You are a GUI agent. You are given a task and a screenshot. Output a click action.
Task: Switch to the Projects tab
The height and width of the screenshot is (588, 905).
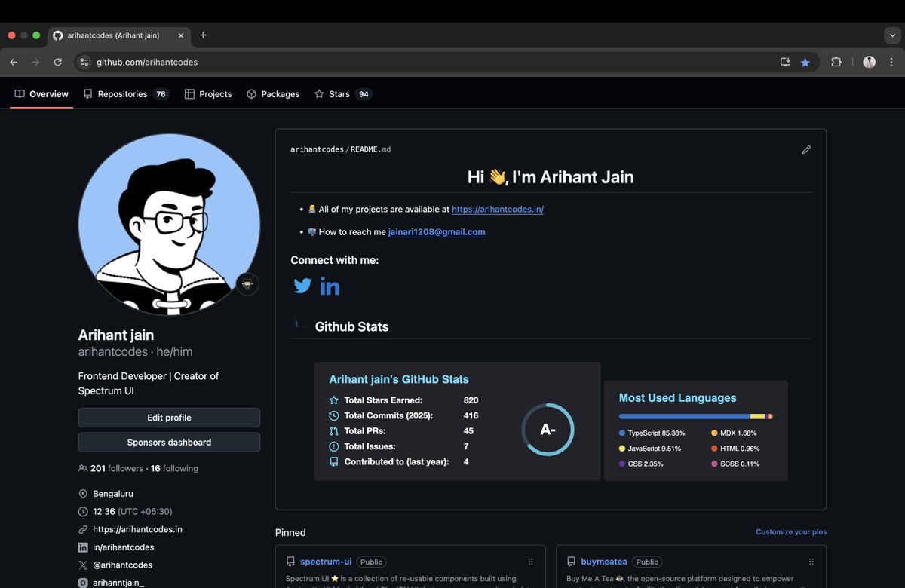[208, 94]
